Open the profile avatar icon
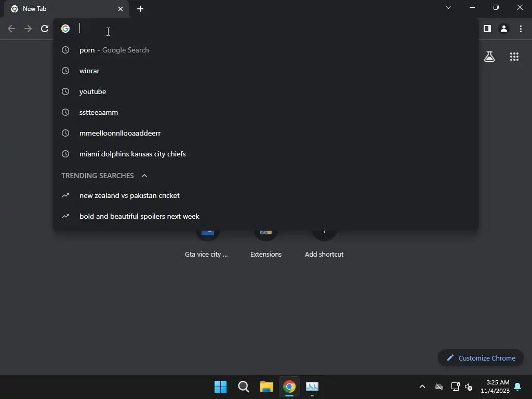 [504, 29]
